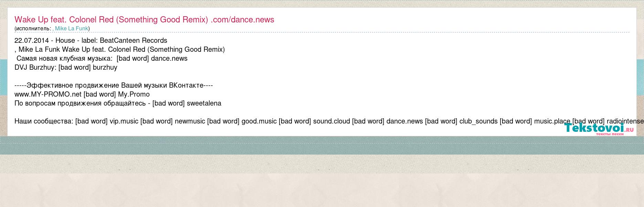Click the song title heading 'Wake Up feat. Colonel Red'
Viewport: 644px width, 207px height.
click(x=144, y=20)
